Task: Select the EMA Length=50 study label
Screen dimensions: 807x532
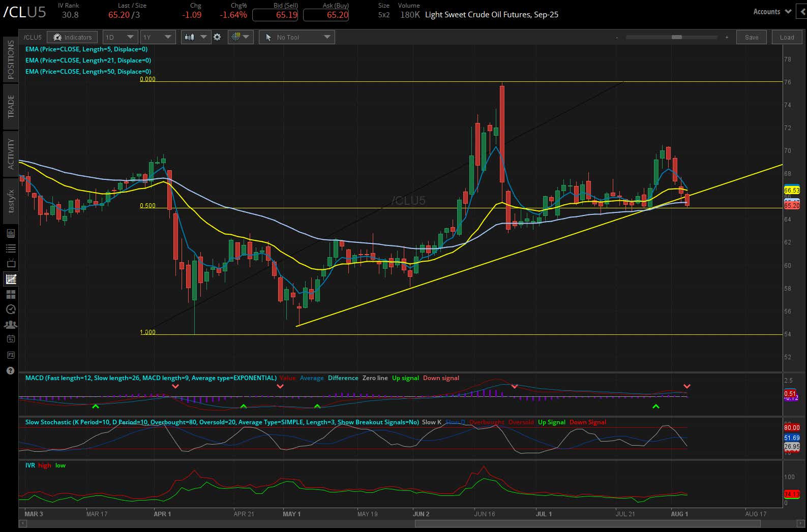Action: pos(88,72)
